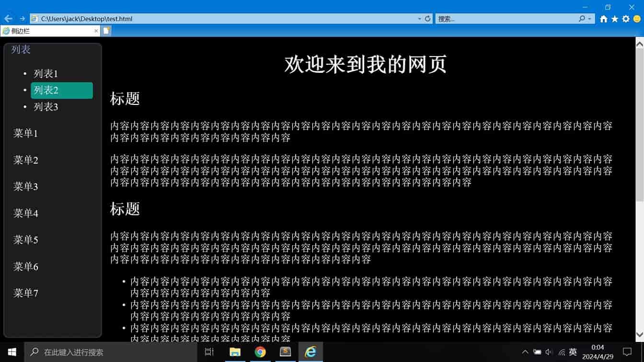The height and width of the screenshot is (362, 644).
Task: Launch Google Chrome from the taskbar
Action: tap(260, 352)
